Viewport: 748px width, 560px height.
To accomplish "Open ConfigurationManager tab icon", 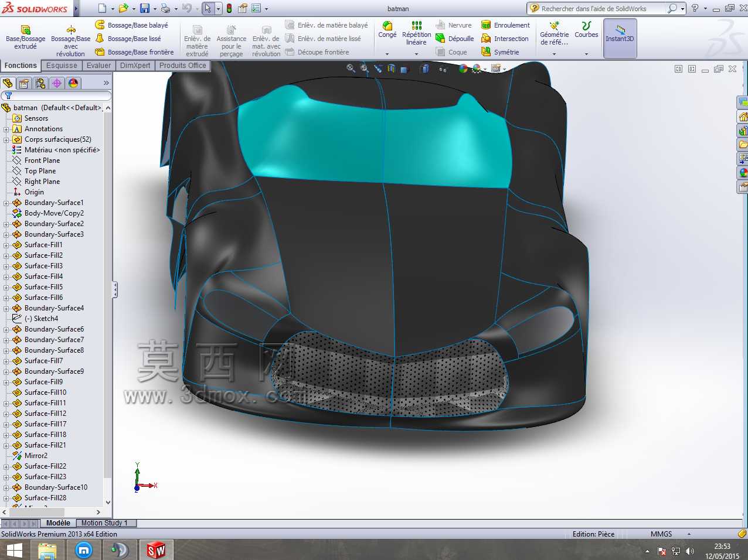I will (40, 83).
